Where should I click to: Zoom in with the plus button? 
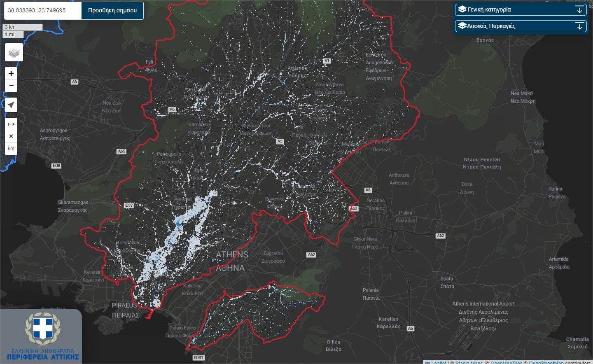click(11, 73)
